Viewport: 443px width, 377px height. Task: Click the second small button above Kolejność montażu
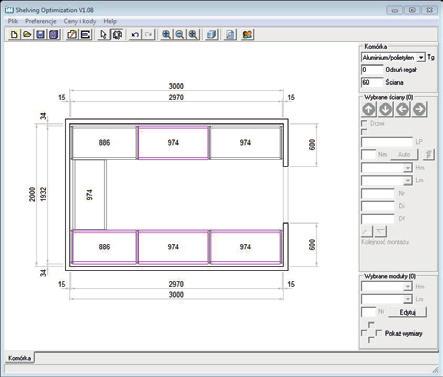coord(381,231)
